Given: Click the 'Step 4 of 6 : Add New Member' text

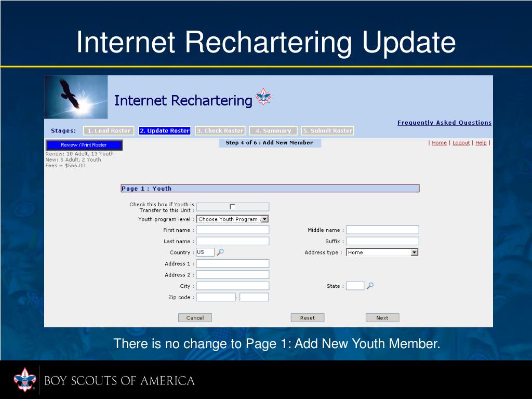Looking at the screenshot, I should pos(270,142).
